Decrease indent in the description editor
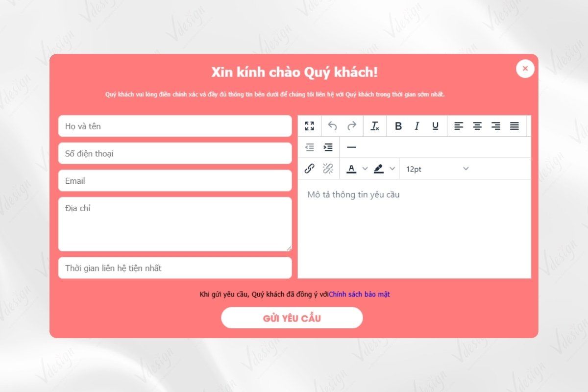588x392 pixels. [x=309, y=147]
